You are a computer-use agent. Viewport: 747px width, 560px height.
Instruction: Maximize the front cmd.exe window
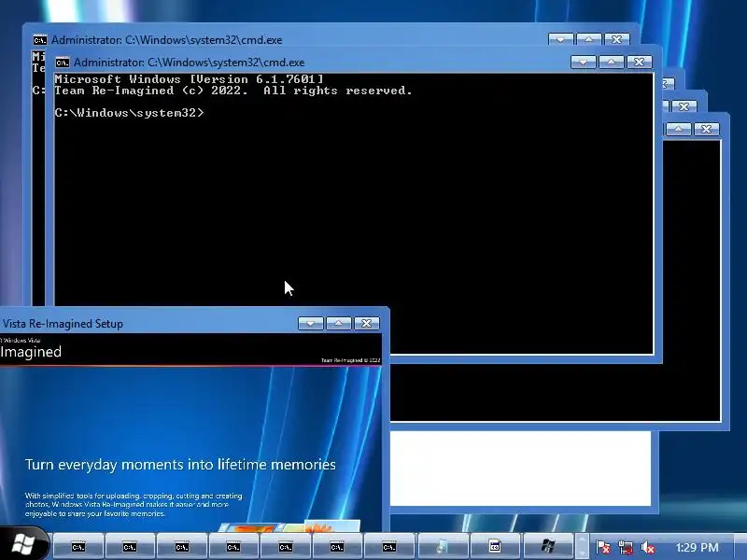[612, 62]
